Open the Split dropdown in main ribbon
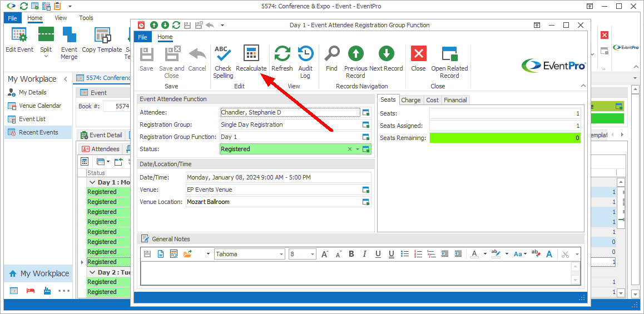The image size is (644, 314). pos(46,56)
